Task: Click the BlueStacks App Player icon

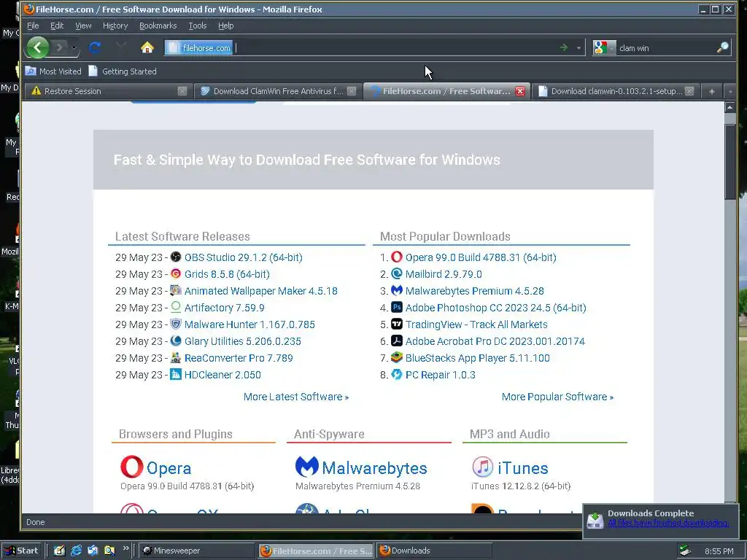Action: click(397, 357)
